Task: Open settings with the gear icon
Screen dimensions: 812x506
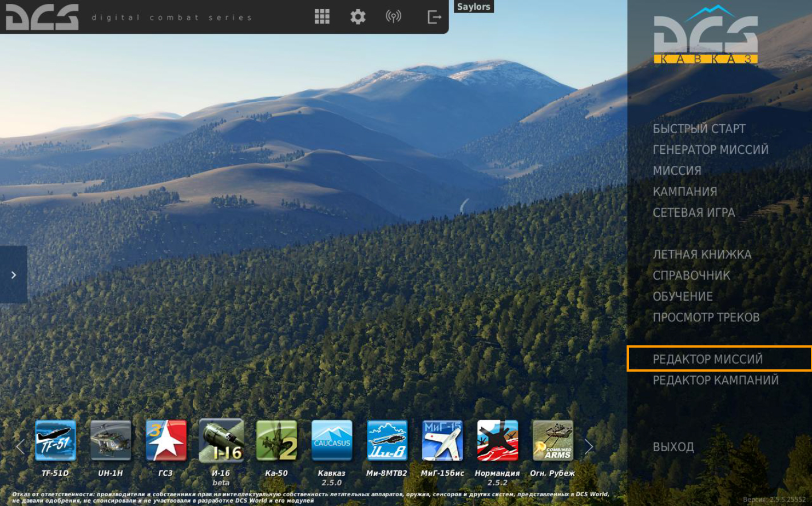Action: [x=358, y=17]
